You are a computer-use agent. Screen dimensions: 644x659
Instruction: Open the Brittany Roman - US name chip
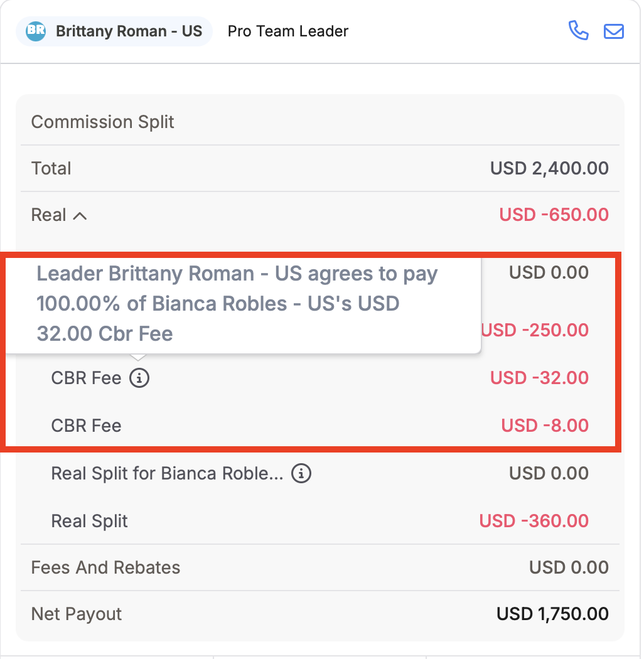point(114,31)
